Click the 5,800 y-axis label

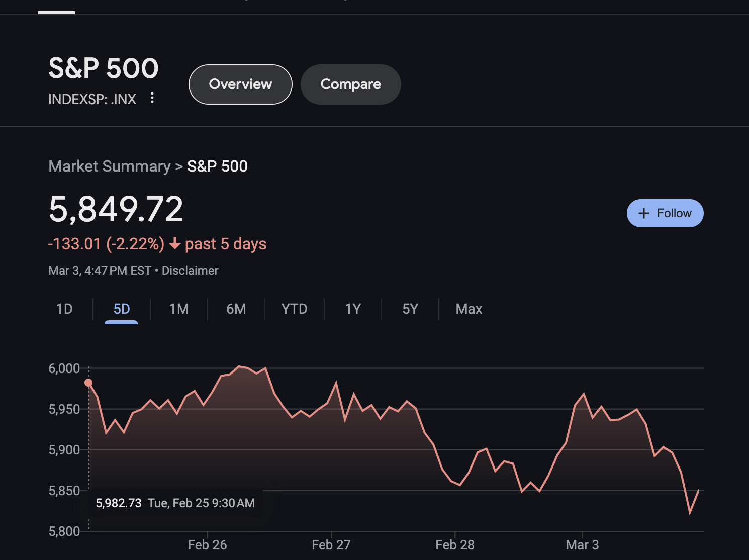tap(64, 531)
